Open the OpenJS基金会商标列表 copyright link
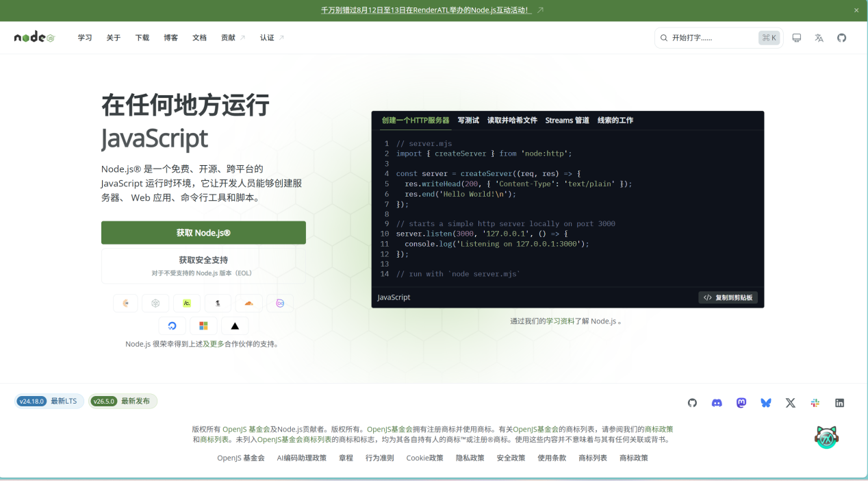Viewport: 868px width, 481px height. point(294,439)
